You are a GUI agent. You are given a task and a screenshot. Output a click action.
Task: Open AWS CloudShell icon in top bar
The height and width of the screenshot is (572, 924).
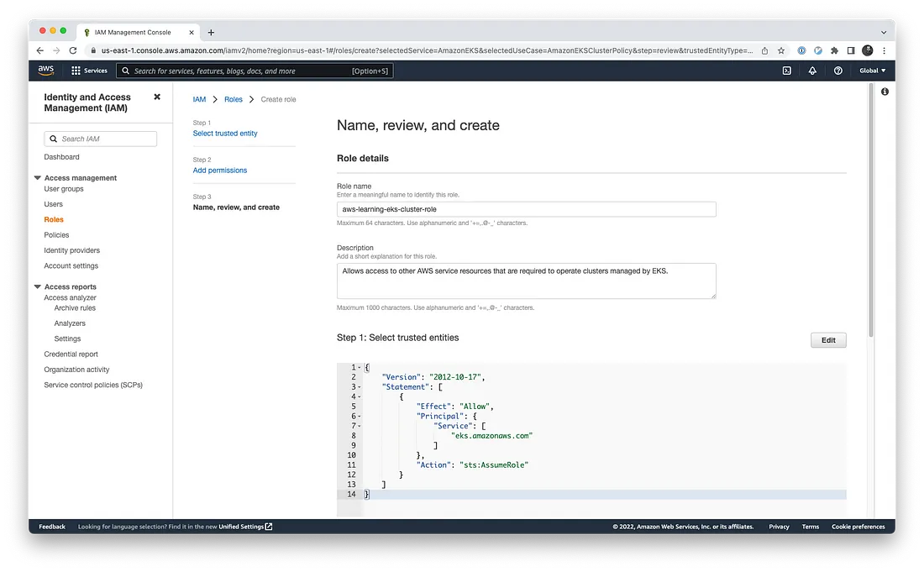coord(787,71)
